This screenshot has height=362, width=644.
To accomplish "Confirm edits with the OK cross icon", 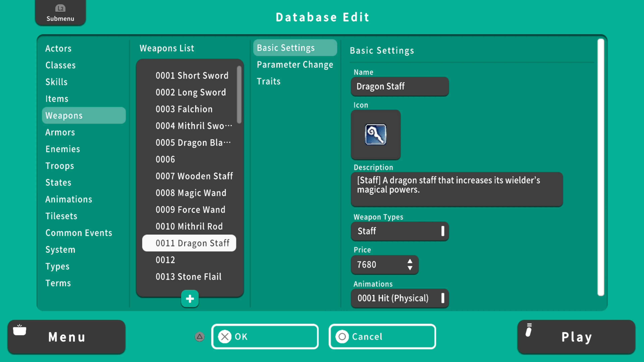I will 225,337.
